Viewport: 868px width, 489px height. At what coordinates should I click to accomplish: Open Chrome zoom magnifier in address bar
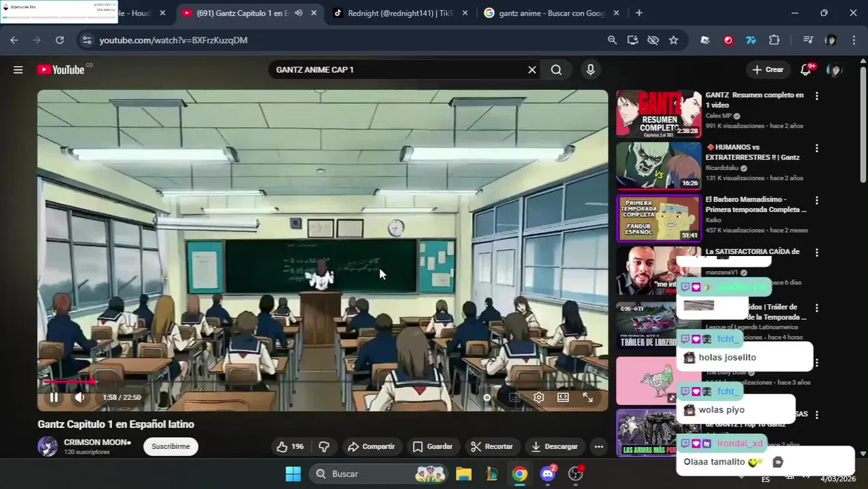tap(612, 40)
